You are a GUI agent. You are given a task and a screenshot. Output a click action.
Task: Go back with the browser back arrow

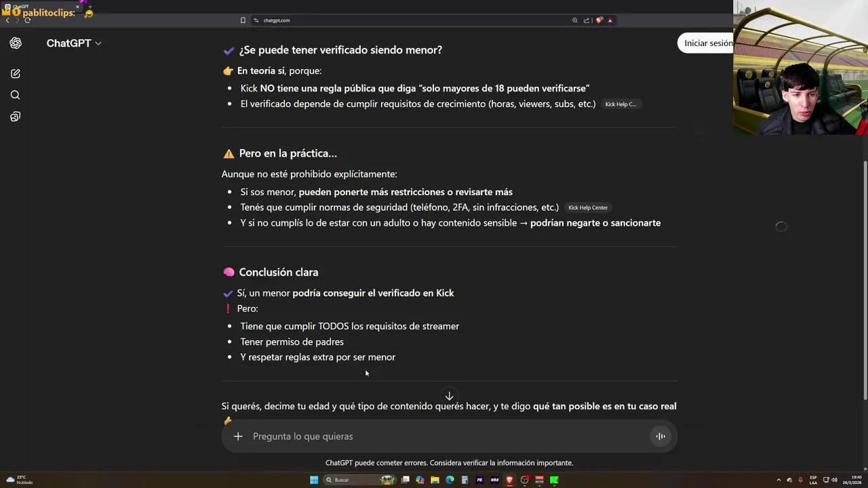click(x=7, y=20)
